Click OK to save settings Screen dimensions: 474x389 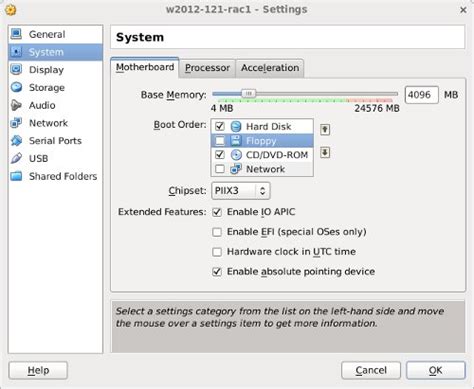[x=435, y=370]
